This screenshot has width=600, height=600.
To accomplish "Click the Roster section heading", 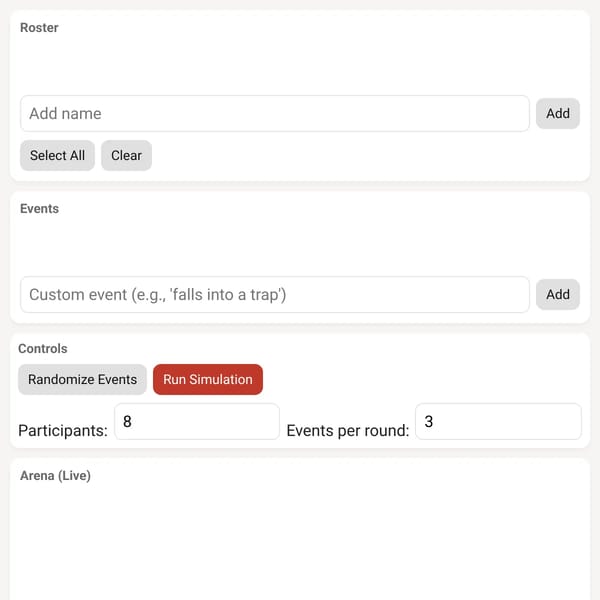I will click(x=39, y=28).
